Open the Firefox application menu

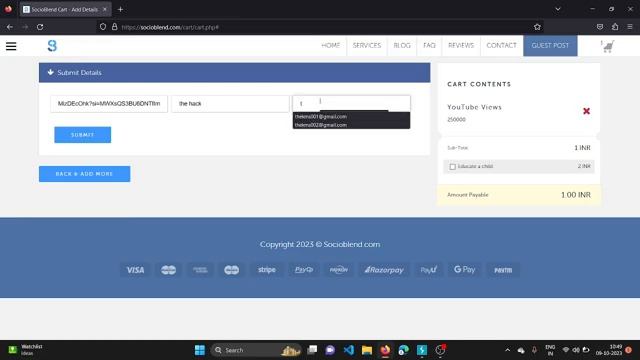[x=630, y=27]
